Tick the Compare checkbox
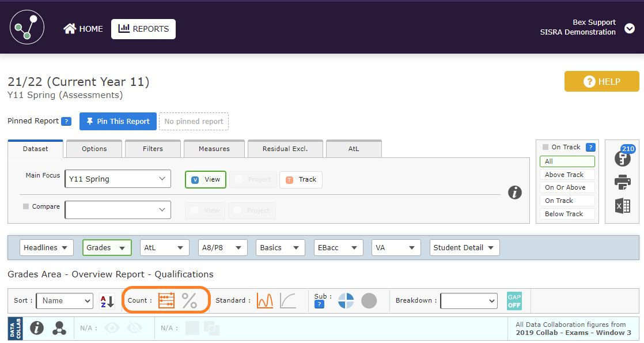The height and width of the screenshot is (343, 644). (x=26, y=206)
